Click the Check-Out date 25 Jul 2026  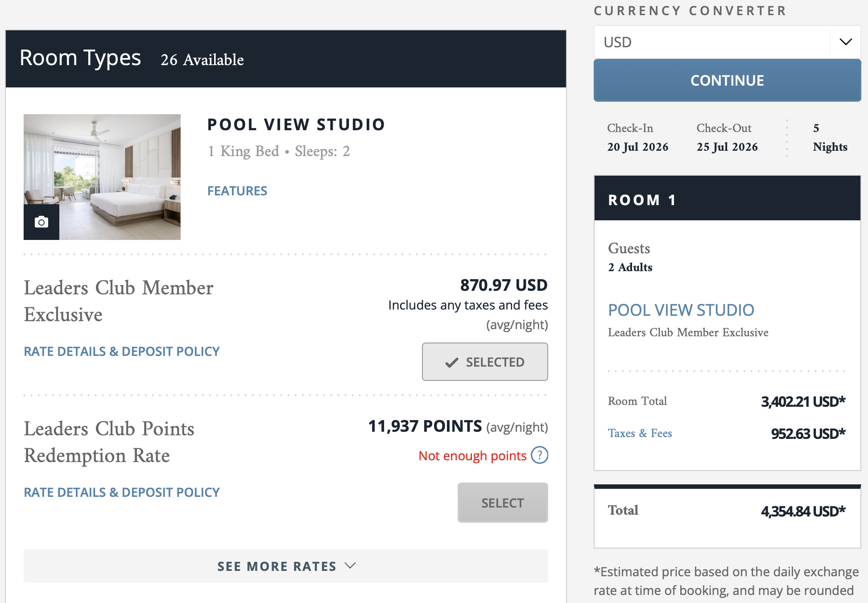coord(727,147)
